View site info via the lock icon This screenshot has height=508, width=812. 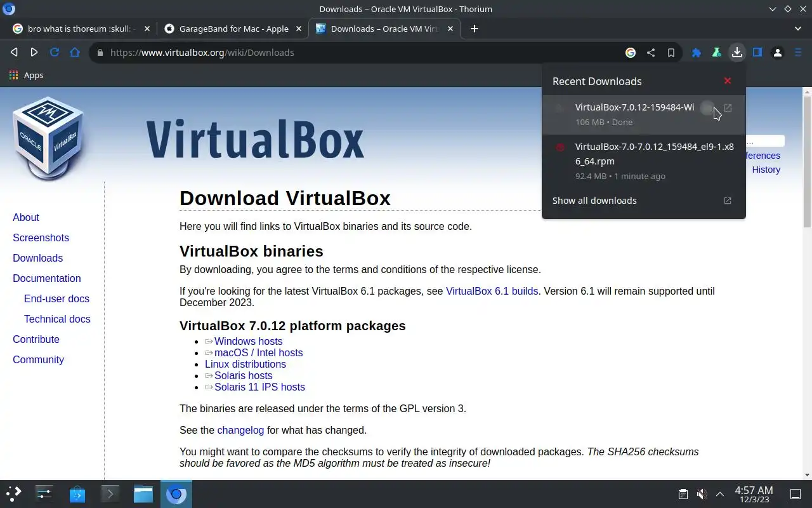coord(100,53)
